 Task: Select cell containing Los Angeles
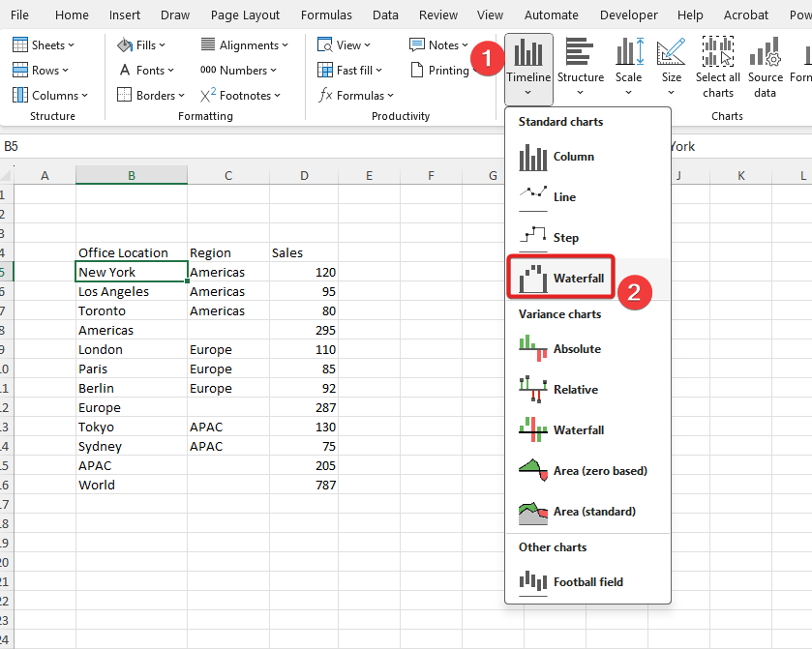[131, 292]
